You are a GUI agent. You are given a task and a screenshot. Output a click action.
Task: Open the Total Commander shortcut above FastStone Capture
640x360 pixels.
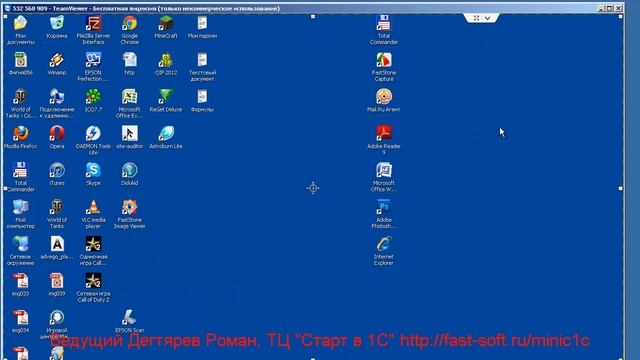pos(384,23)
